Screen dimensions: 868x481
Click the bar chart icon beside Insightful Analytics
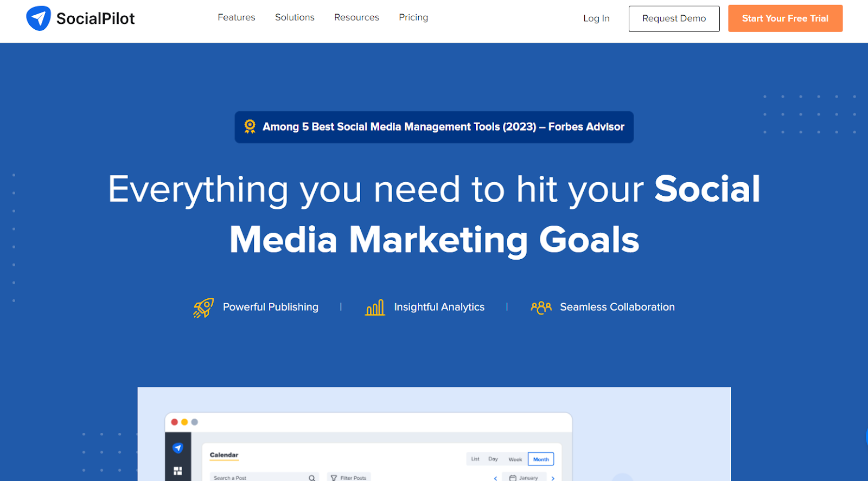(375, 307)
